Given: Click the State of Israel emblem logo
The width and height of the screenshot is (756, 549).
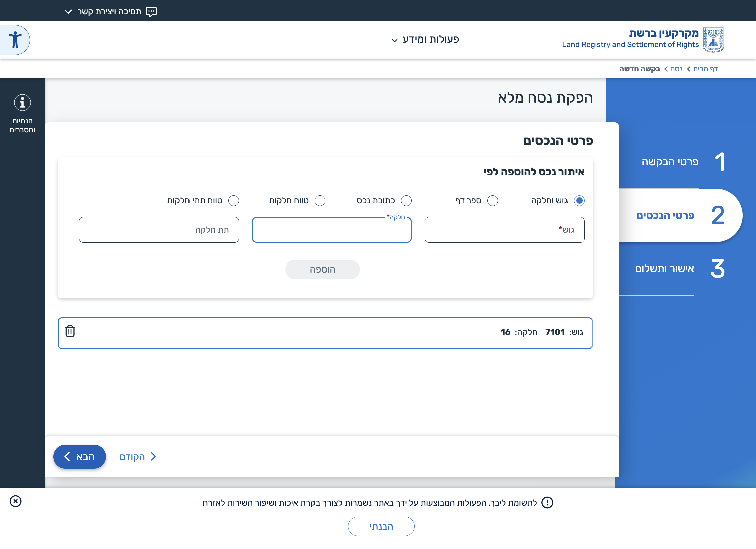Looking at the screenshot, I should tap(713, 39).
